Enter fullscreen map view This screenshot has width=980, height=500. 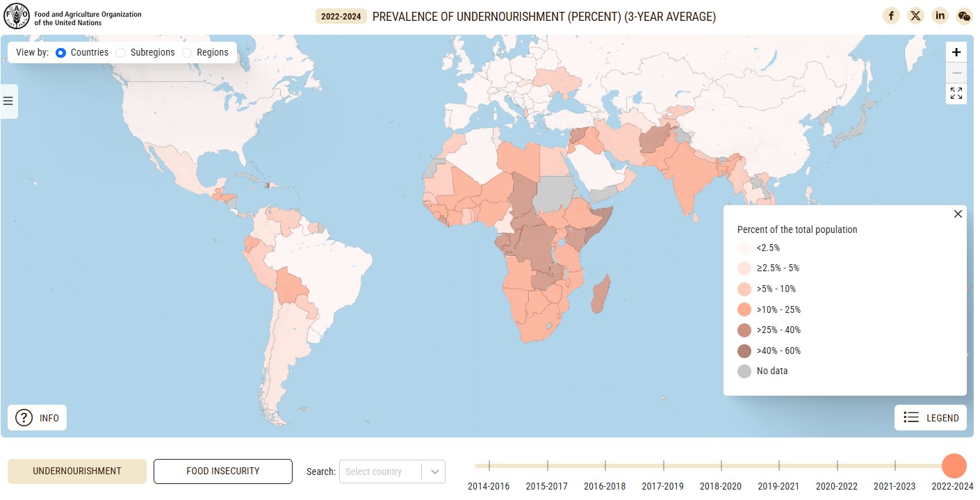pos(956,93)
